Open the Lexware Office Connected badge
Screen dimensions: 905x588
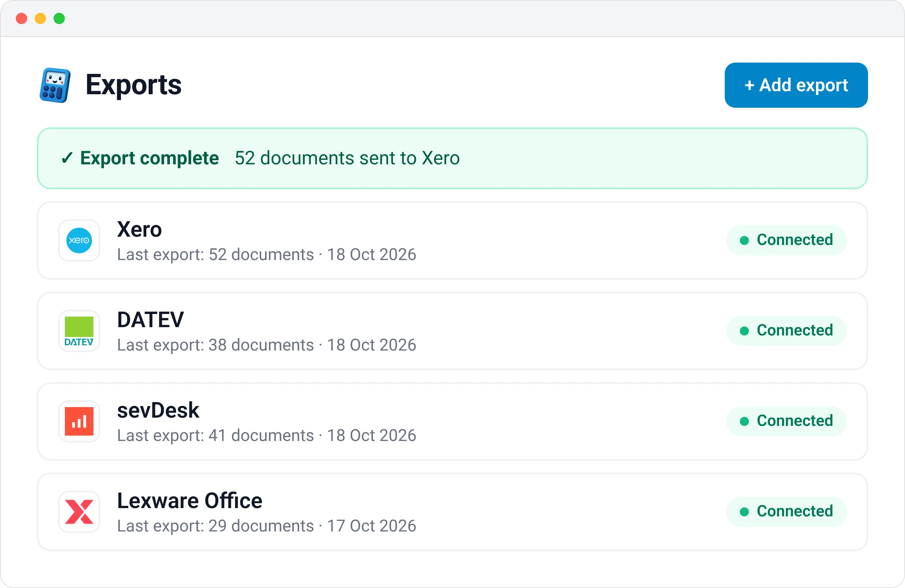[786, 511]
